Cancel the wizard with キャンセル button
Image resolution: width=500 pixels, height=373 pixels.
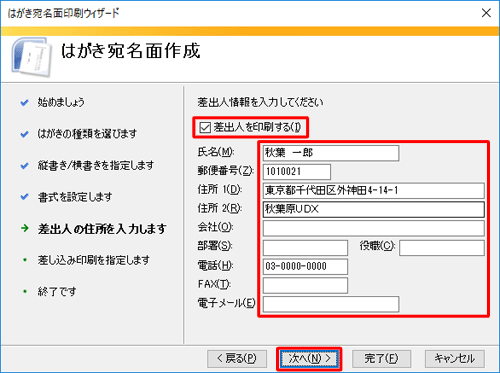point(455,359)
